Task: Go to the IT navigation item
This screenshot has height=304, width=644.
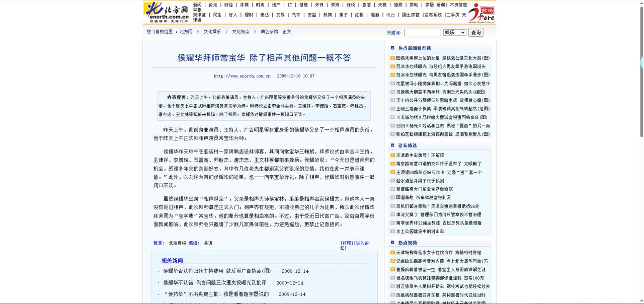Action: [x=290, y=5]
